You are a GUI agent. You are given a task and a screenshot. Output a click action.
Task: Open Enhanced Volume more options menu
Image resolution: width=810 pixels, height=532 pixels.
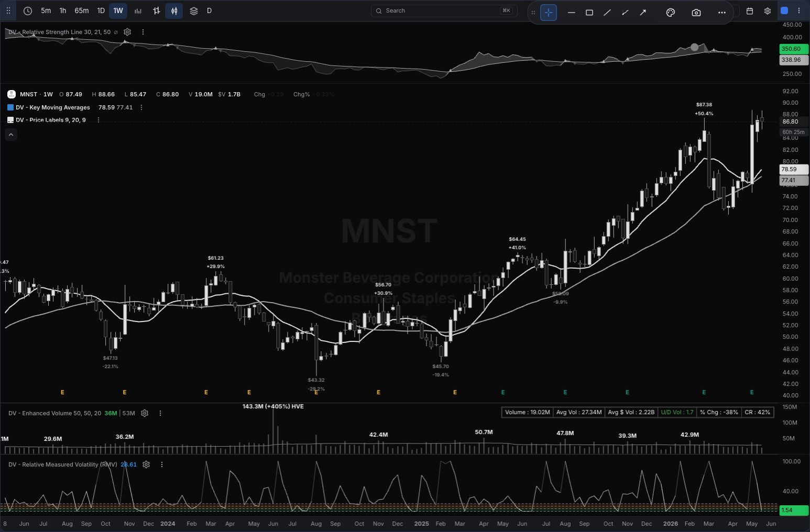point(160,413)
